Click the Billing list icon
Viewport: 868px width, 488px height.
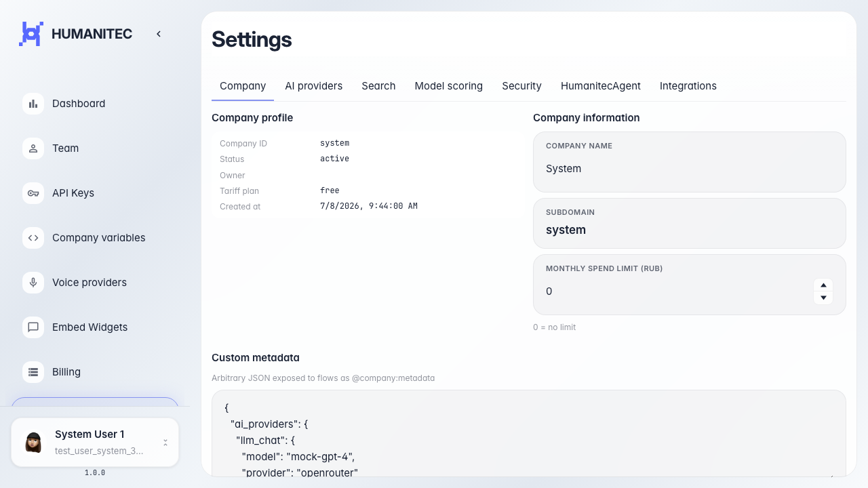33,372
